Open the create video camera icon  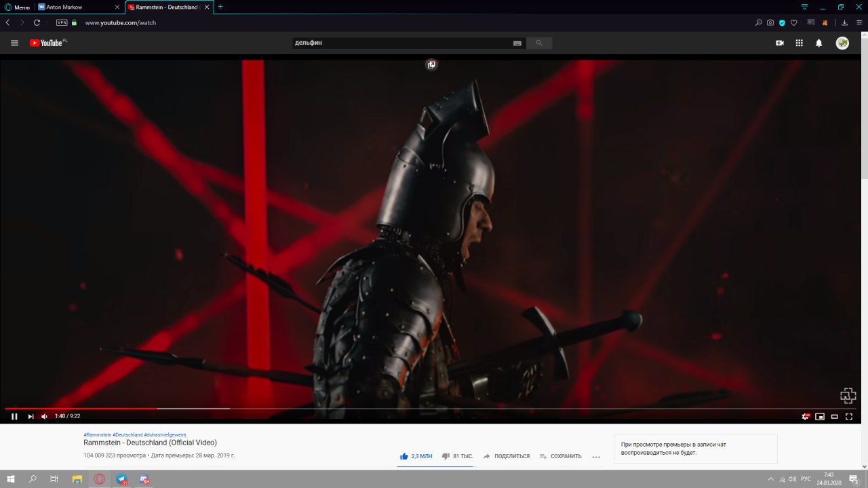(x=780, y=43)
